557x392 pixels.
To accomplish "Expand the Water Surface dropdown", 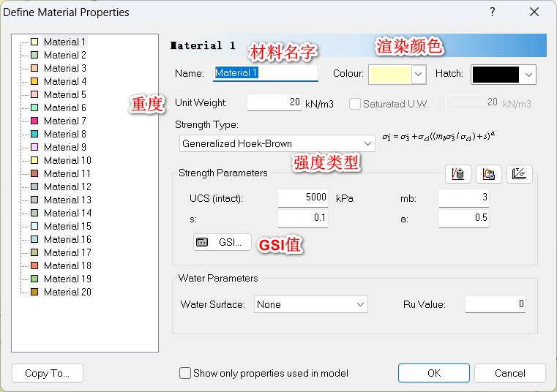I will 310,304.
